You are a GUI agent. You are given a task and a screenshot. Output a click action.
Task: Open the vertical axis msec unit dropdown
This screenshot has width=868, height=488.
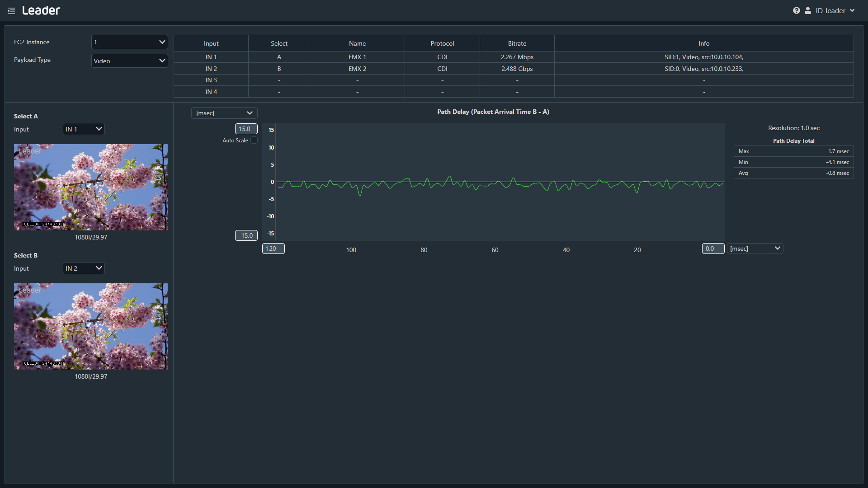pos(224,113)
